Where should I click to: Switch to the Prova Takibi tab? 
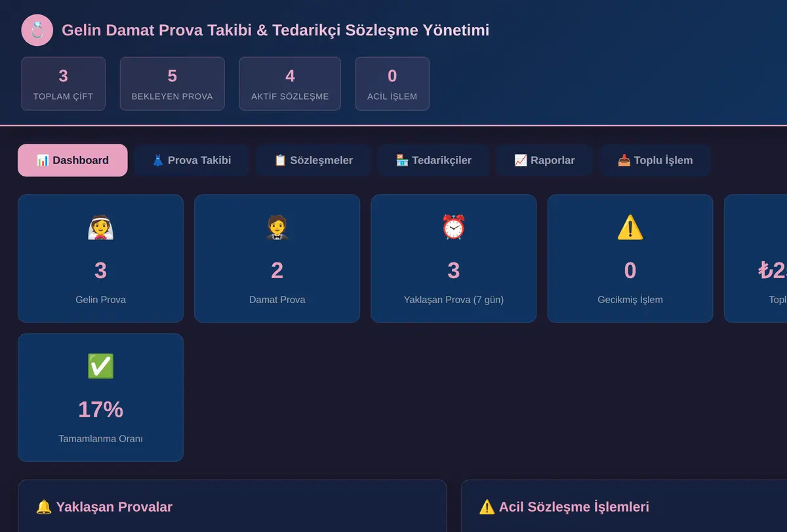point(192,160)
